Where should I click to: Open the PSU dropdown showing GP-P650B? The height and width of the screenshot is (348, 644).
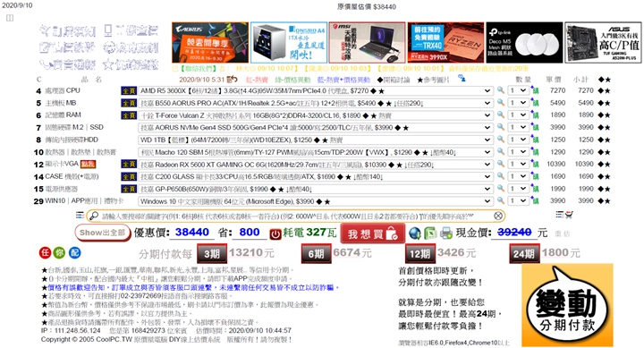(316, 189)
